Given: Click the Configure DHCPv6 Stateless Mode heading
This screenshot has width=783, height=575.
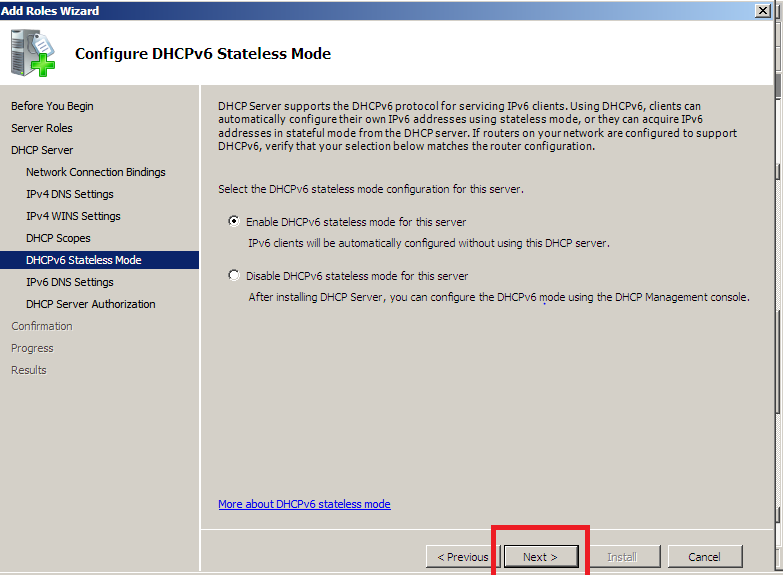Looking at the screenshot, I should (x=203, y=53).
